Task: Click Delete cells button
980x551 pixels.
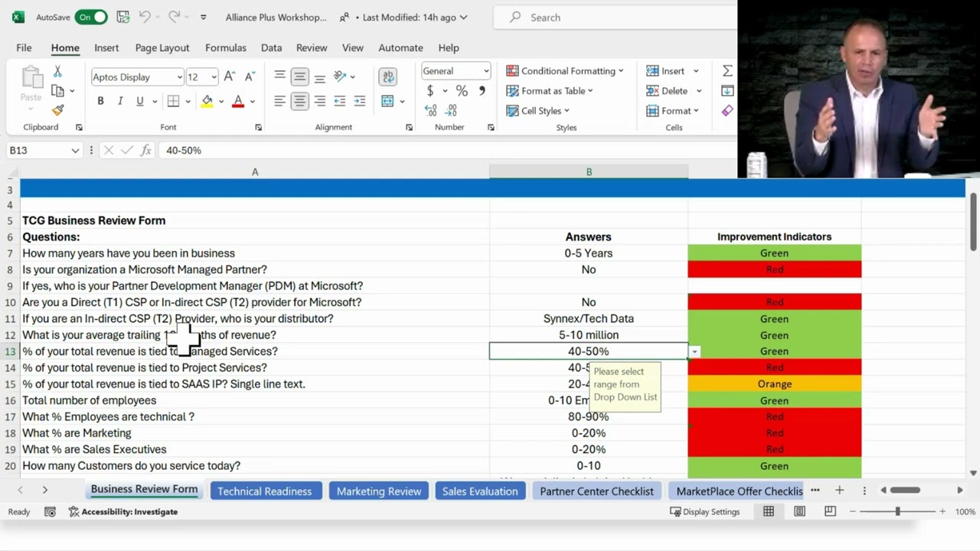Action: coord(668,90)
